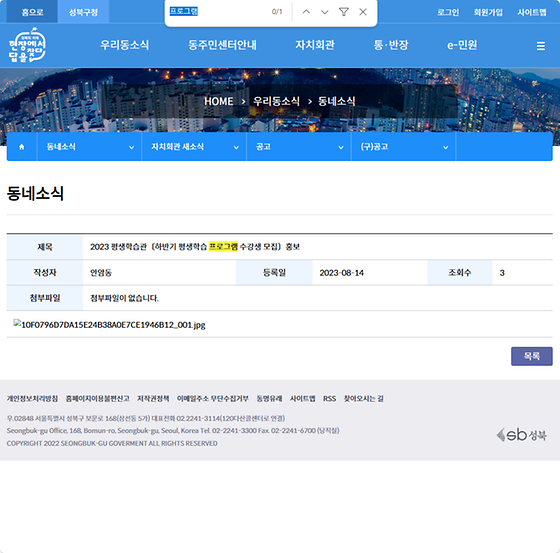The height and width of the screenshot is (553, 560).
Task: Click the author value 안암동
Action: pos(101,273)
